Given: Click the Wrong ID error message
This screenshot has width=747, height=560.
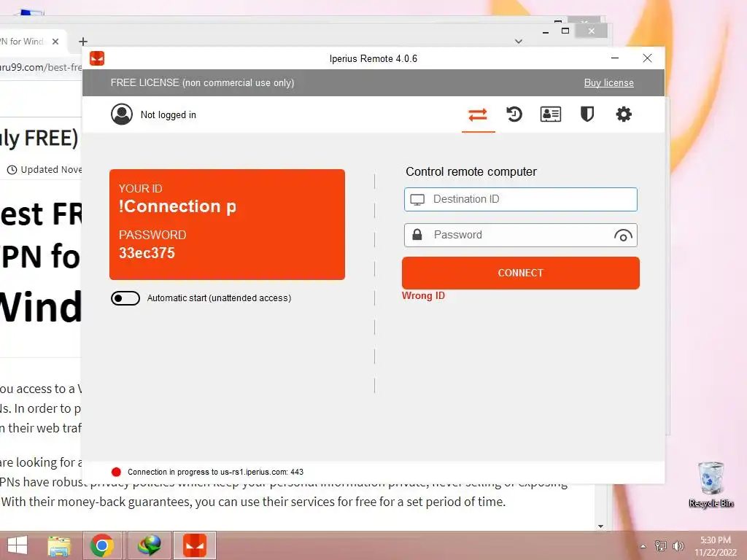Looking at the screenshot, I should 423,296.
